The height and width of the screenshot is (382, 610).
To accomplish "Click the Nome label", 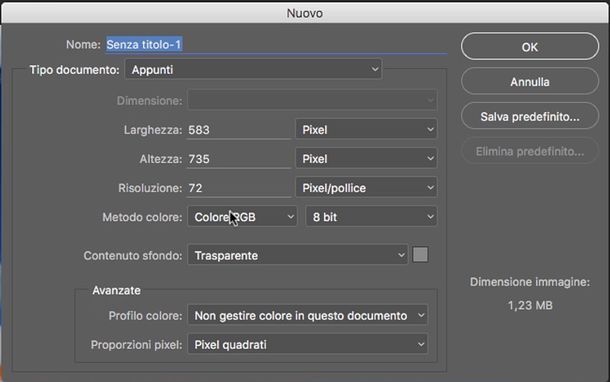I will [x=83, y=45].
